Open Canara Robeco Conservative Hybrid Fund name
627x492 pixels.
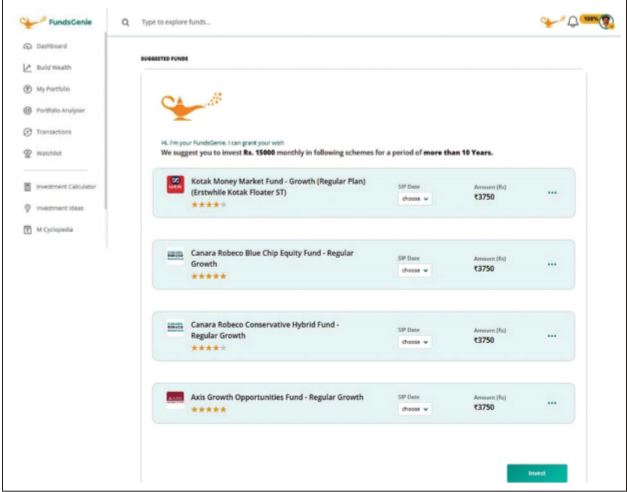click(x=265, y=330)
